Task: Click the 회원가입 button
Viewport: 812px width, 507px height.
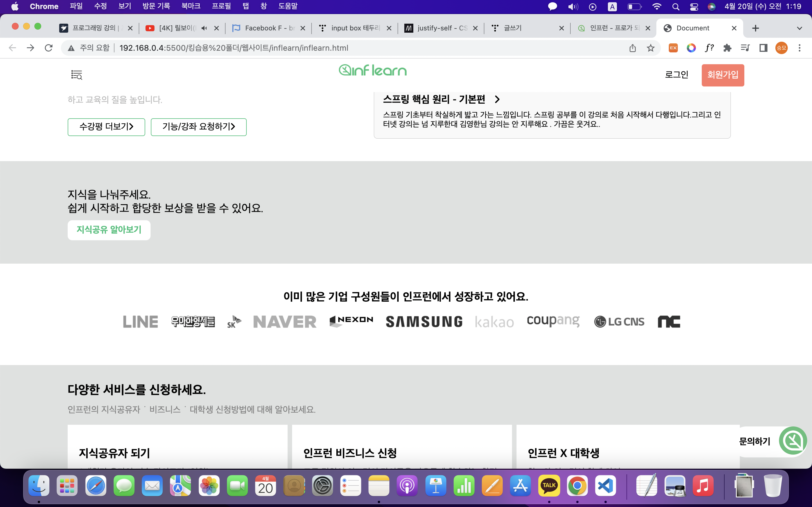Action: (722, 75)
